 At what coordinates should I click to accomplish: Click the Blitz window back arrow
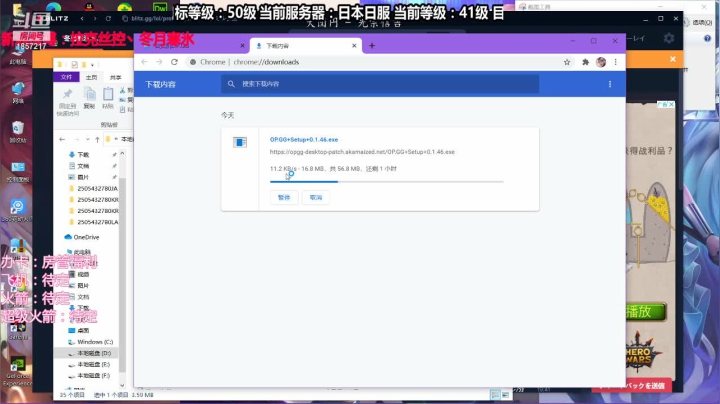[82, 18]
